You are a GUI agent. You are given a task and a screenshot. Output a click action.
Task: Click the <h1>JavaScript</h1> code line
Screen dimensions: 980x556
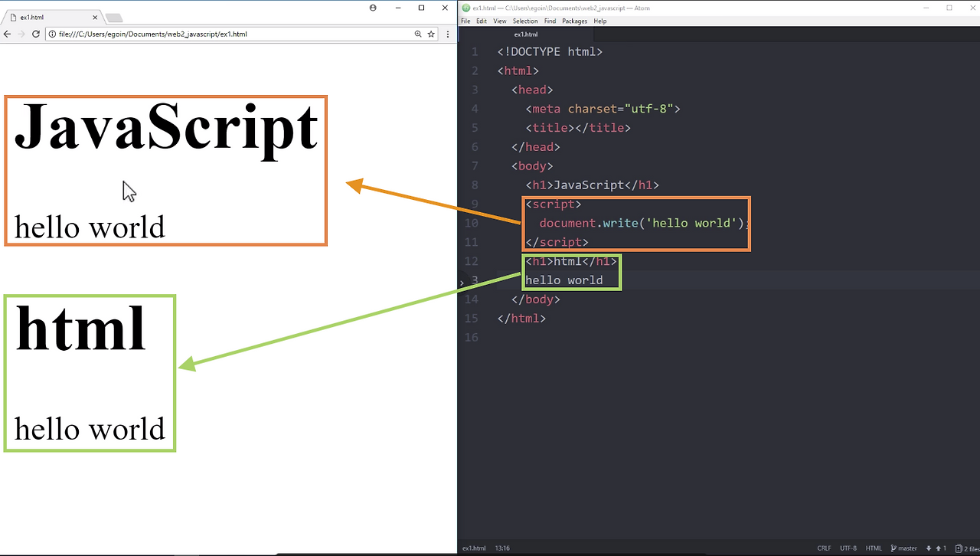tap(592, 185)
